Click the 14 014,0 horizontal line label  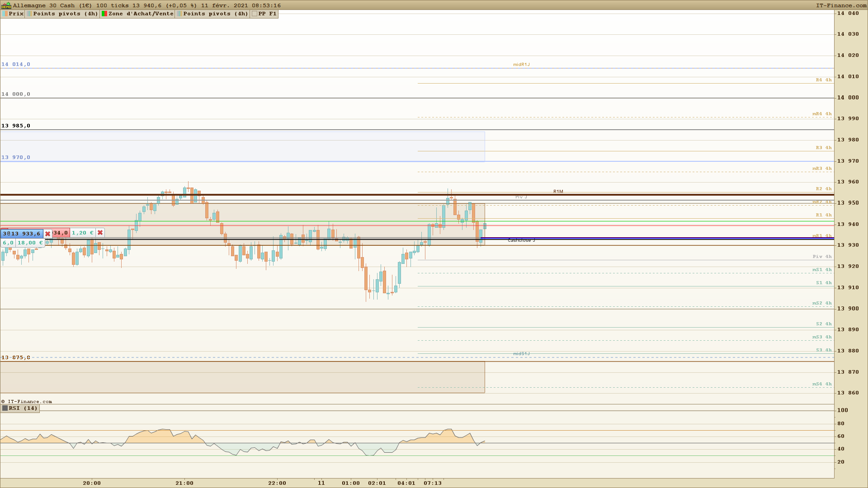16,65
